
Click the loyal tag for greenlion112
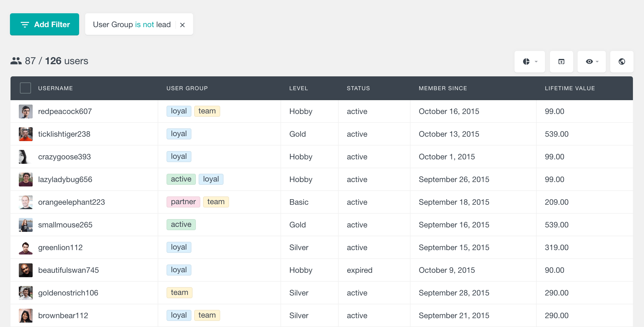179,247
